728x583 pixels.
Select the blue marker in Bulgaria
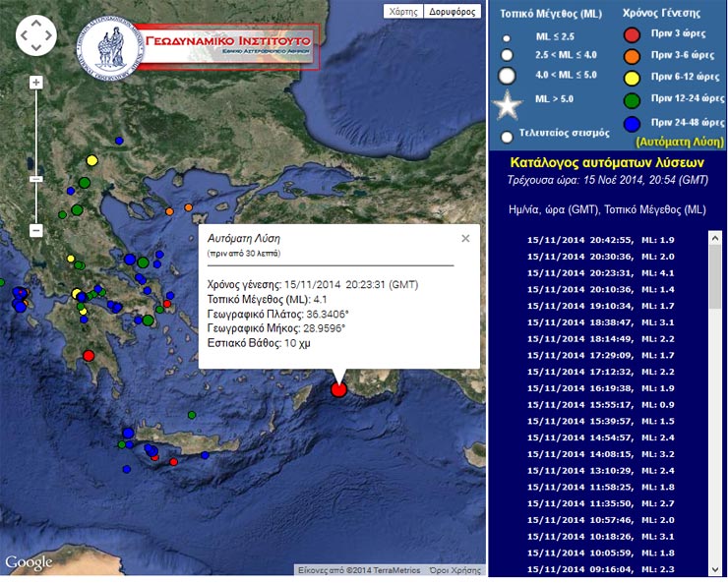[x=119, y=141]
